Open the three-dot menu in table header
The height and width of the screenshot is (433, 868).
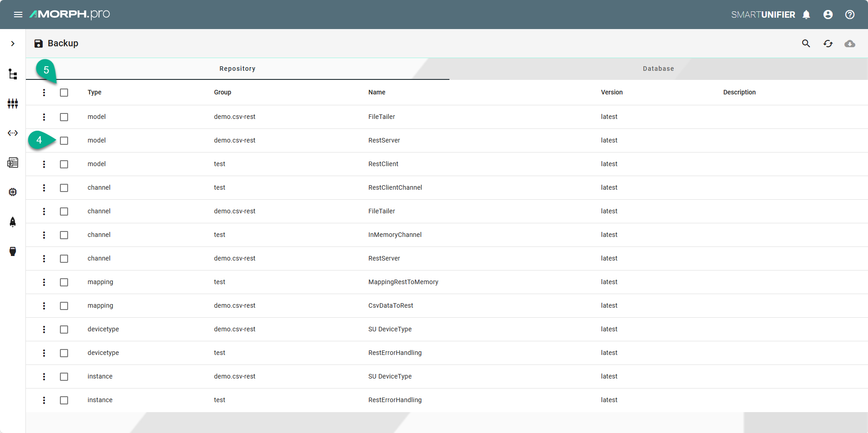coord(44,93)
